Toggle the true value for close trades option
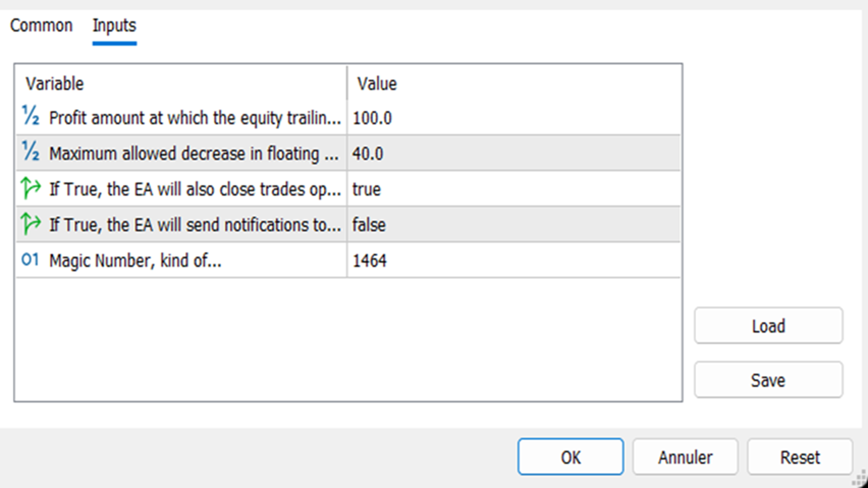This screenshot has width=868, height=488. point(366,189)
